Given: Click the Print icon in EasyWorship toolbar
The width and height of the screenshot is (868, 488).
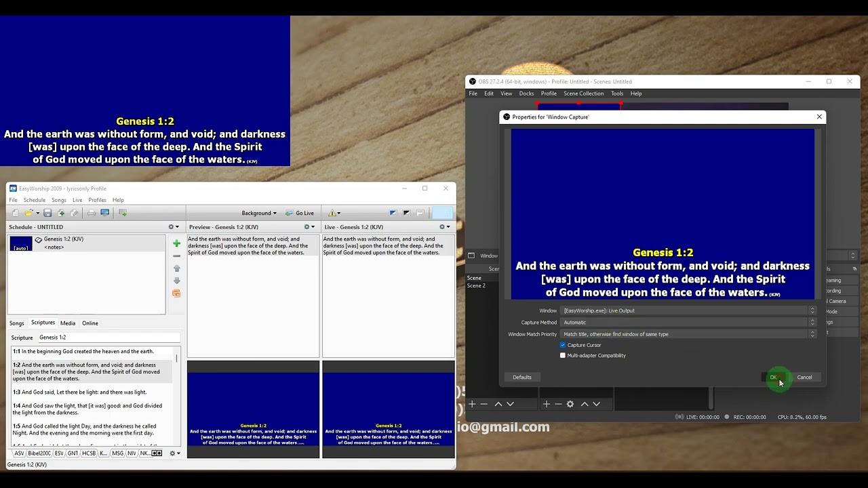Looking at the screenshot, I should coord(92,213).
